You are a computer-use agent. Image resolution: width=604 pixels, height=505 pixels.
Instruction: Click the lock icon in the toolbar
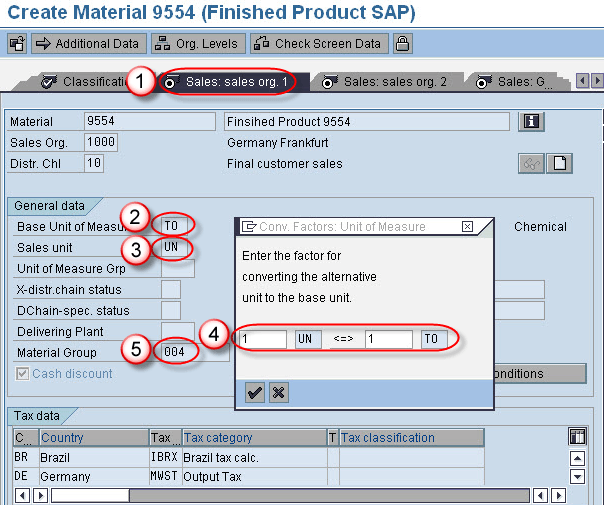402,44
